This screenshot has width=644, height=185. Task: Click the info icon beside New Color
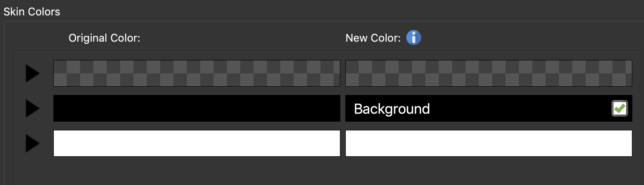[x=413, y=38]
